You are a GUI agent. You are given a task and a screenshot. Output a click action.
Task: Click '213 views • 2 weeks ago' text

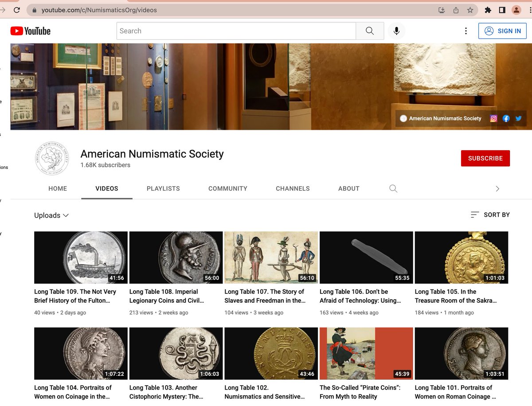click(x=159, y=312)
